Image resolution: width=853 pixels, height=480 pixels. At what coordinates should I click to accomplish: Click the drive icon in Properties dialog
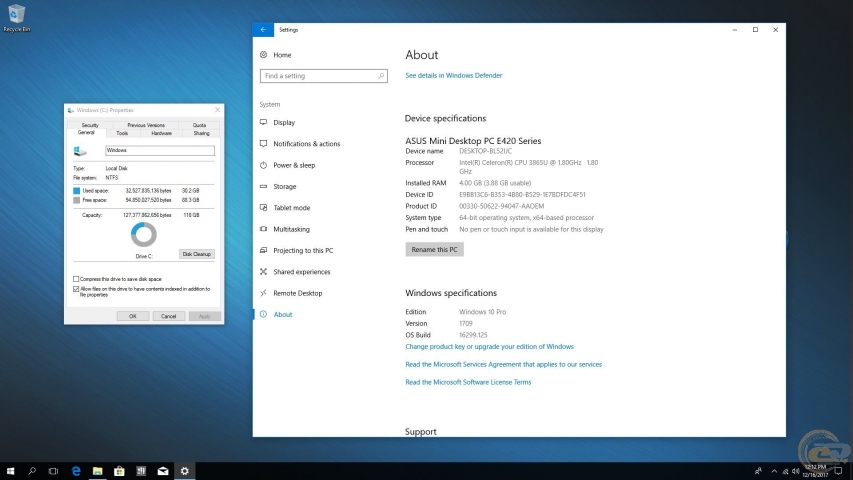click(81, 151)
